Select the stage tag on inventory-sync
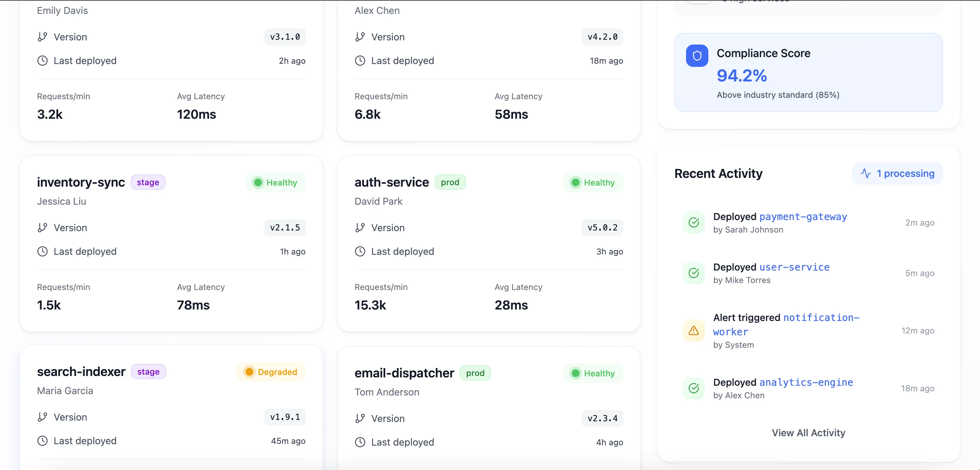Viewport: 980px width, 470px height. click(148, 182)
